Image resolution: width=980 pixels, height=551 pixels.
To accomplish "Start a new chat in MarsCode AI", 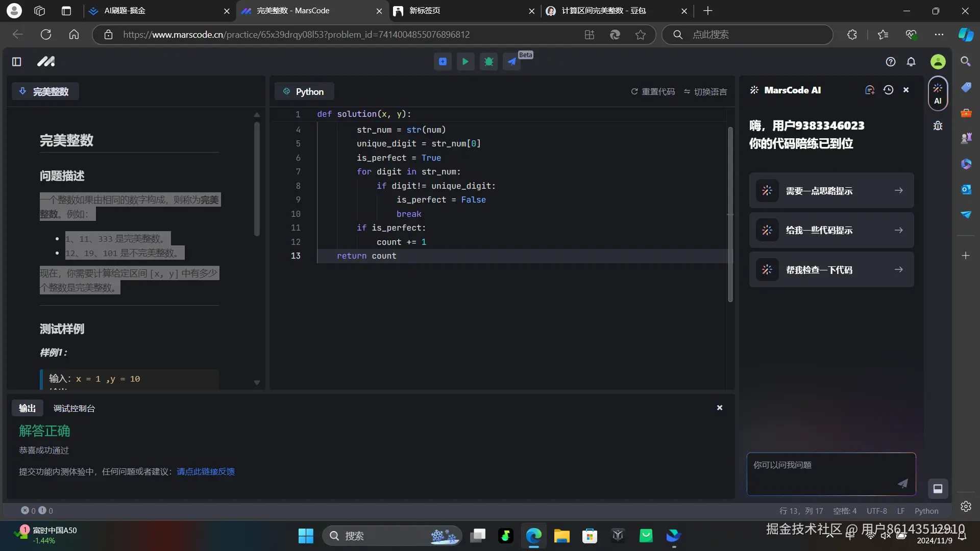I will click(870, 90).
